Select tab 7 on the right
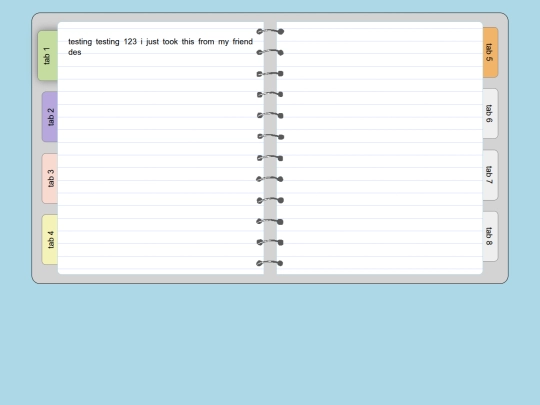The width and height of the screenshot is (540, 405). coord(490,175)
